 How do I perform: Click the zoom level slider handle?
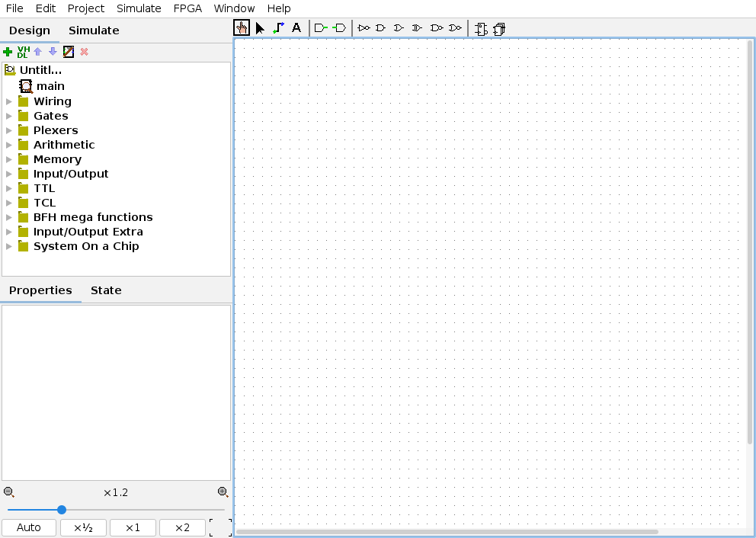click(x=62, y=510)
